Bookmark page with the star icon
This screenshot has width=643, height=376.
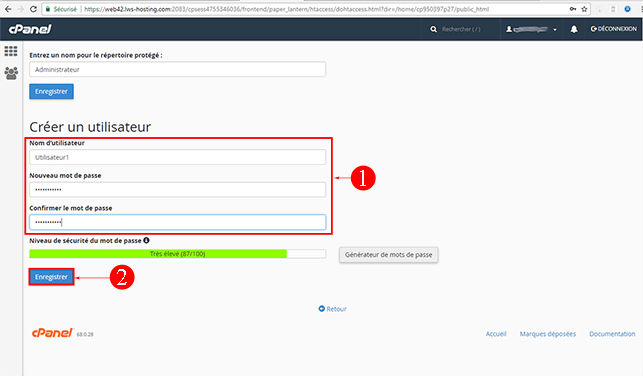[584, 9]
